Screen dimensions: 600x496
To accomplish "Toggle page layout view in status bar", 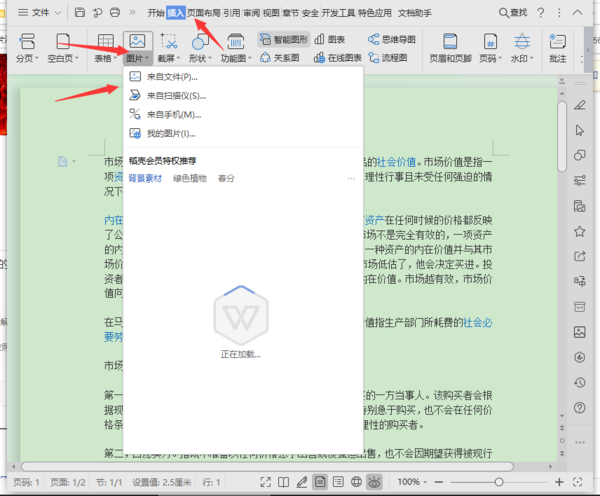I will (x=320, y=482).
